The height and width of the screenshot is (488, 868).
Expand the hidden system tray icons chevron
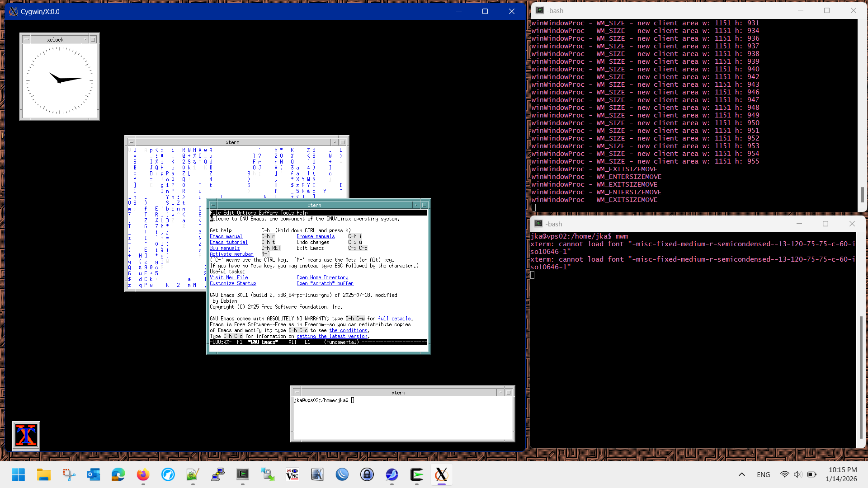click(x=741, y=474)
